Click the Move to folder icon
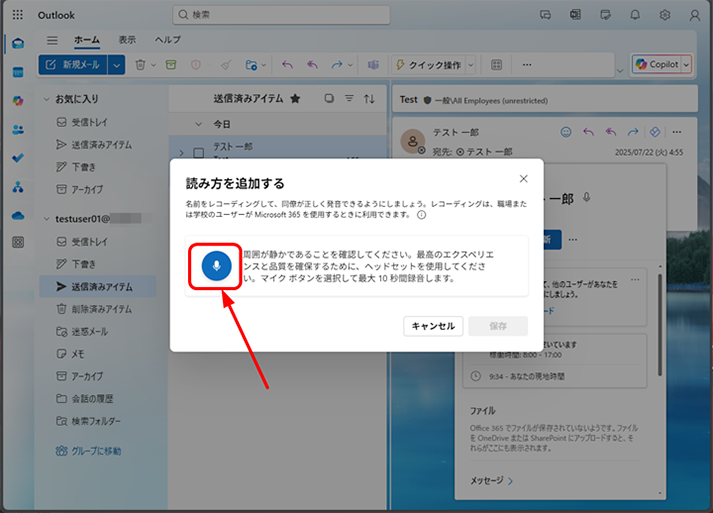This screenshot has width=713, height=513. (251, 65)
